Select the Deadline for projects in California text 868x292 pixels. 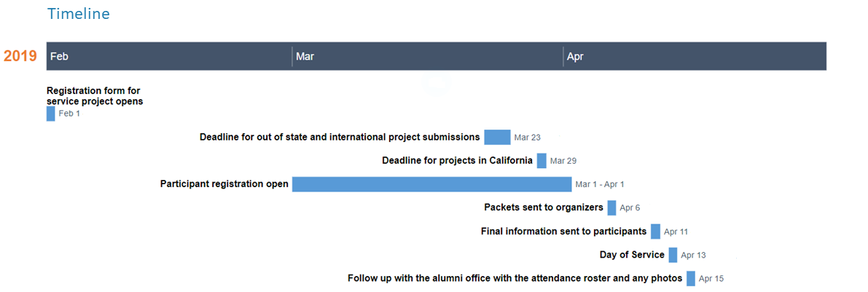[457, 160]
